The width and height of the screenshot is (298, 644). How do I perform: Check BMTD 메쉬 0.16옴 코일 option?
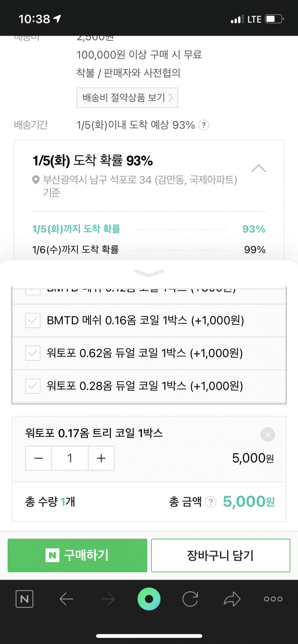pyautogui.click(x=33, y=320)
